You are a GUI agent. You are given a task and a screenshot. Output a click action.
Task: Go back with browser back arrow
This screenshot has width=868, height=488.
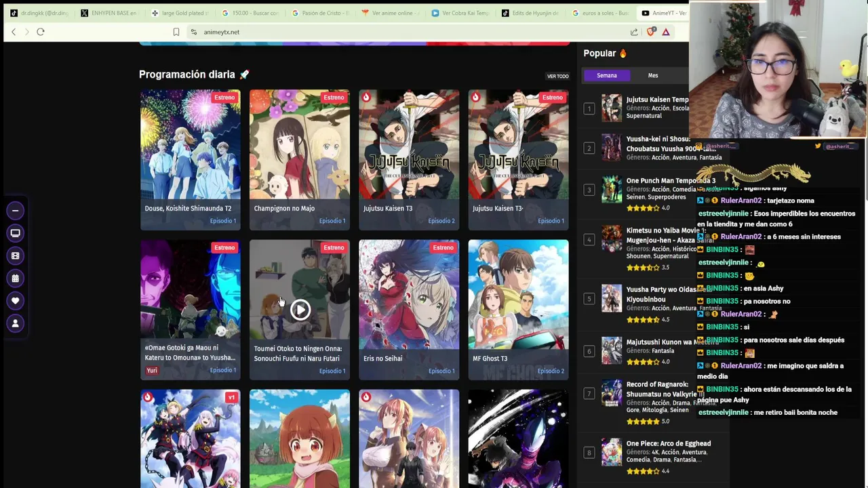[x=14, y=32]
